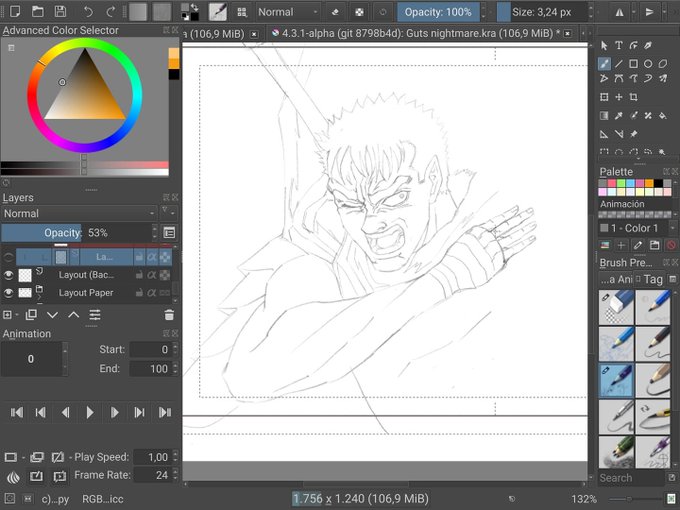Select the Bezier Curve tool

pos(619,78)
